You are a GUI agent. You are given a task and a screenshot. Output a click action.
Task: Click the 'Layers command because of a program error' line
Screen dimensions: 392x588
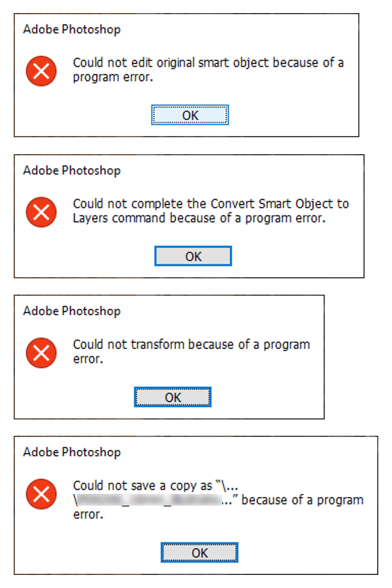coord(199,218)
